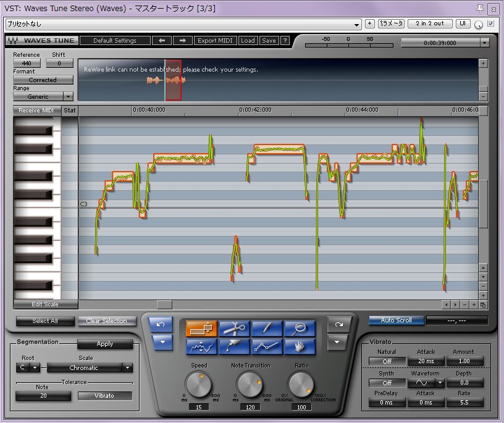The image size is (504, 423).
Task: Click Export MIDI in the toolbar
Action: [215, 41]
